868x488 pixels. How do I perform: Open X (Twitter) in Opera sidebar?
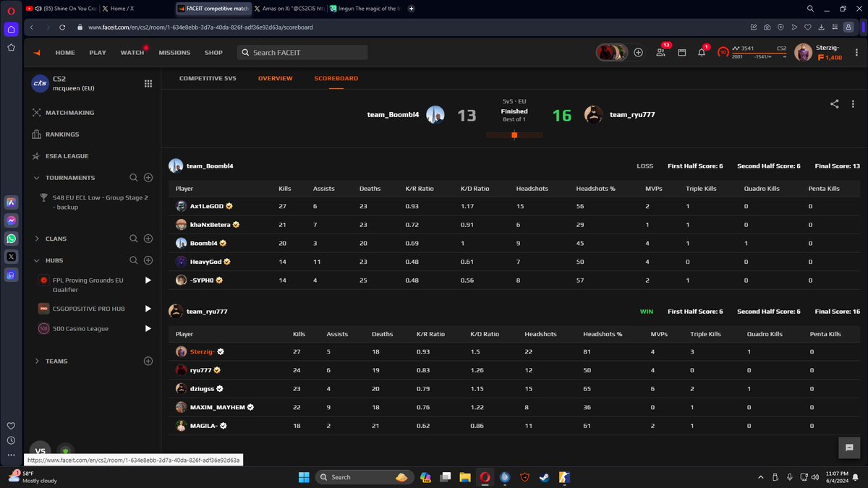(x=11, y=257)
